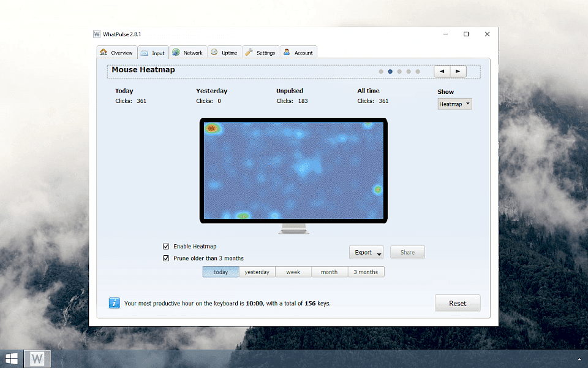Open Windows Start menu
The image size is (588, 368).
11,359
